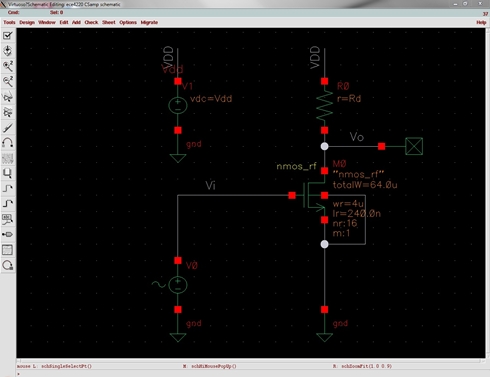The width and height of the screenshot is (490, 377).
Task: Activate the Copy tool icon
Action: (x=8, y=112)
